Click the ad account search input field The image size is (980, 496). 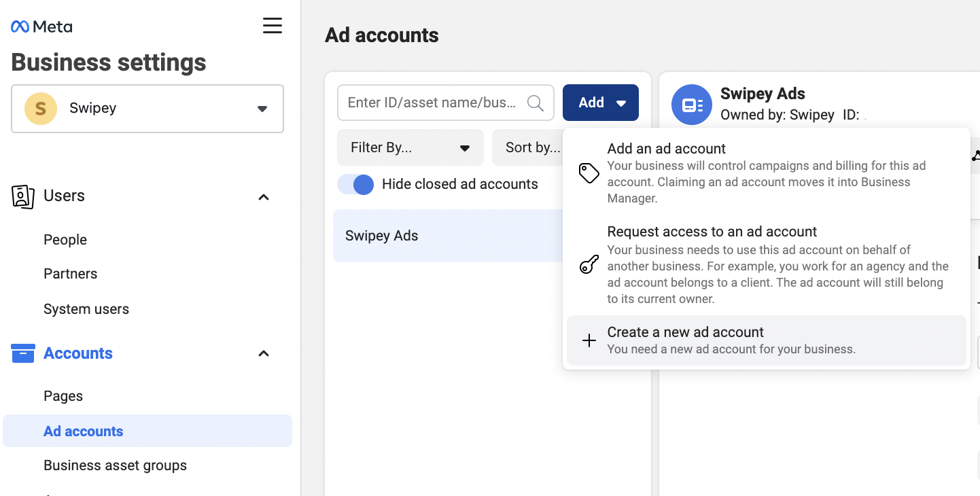[x=446, y=103]
